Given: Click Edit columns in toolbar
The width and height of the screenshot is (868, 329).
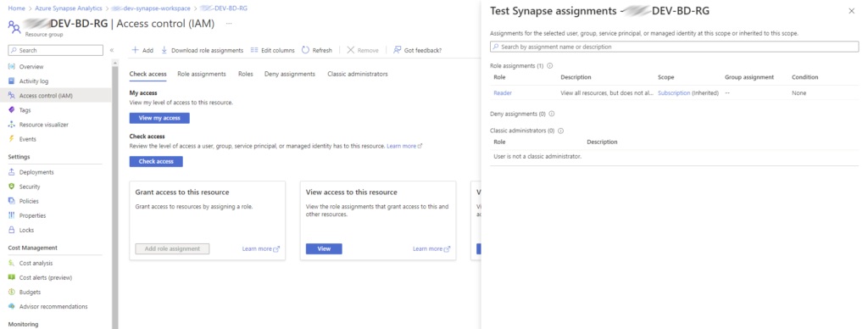Looking at the screenshot, I should tap(272, 50).
